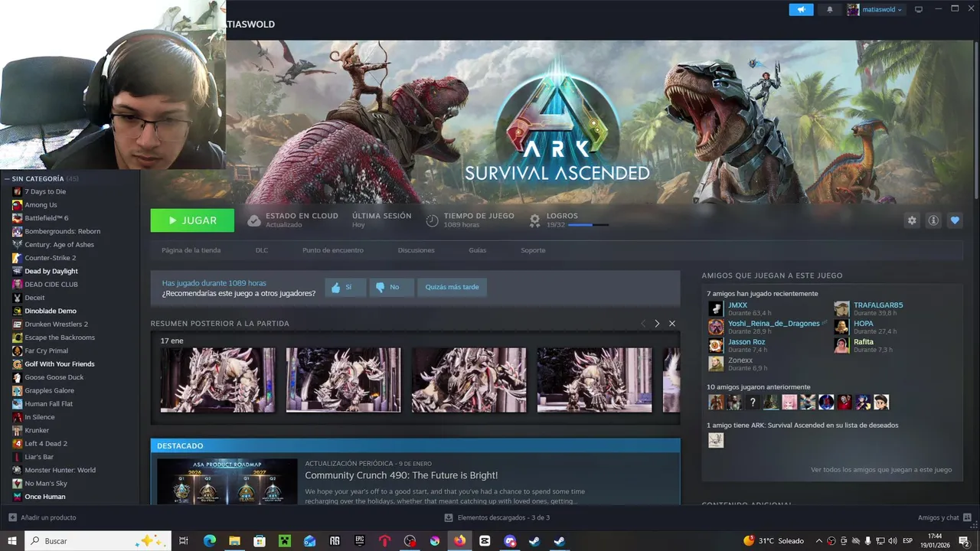Image resolution: width=980 pixels, height=551 pixels.
Task: Open the notifications bell
Action: [830, 10]
